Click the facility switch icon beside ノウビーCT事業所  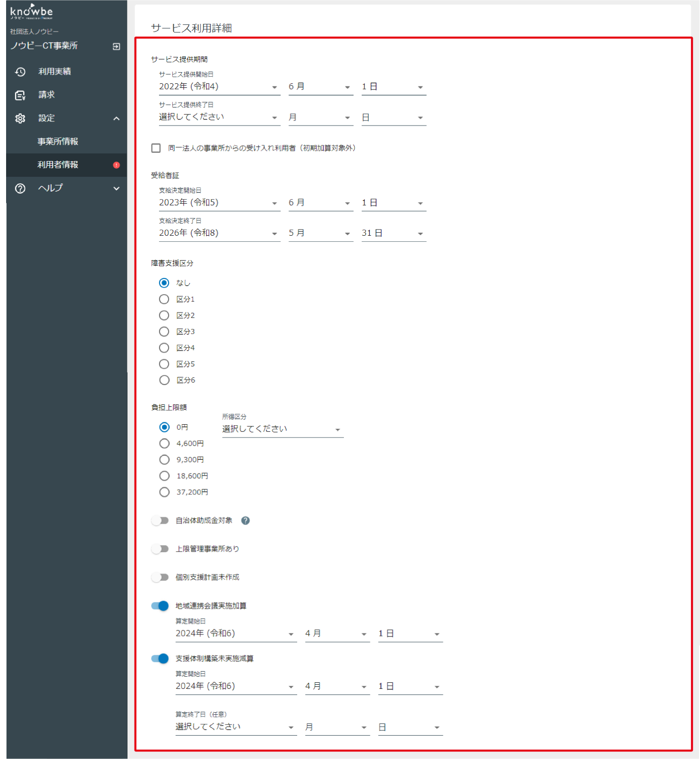[x=116, y=46]
